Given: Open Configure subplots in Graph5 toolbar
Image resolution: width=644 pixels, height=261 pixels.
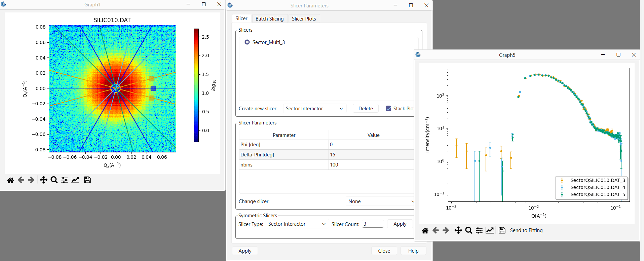Looking at the screenshot, I should 479,230.
